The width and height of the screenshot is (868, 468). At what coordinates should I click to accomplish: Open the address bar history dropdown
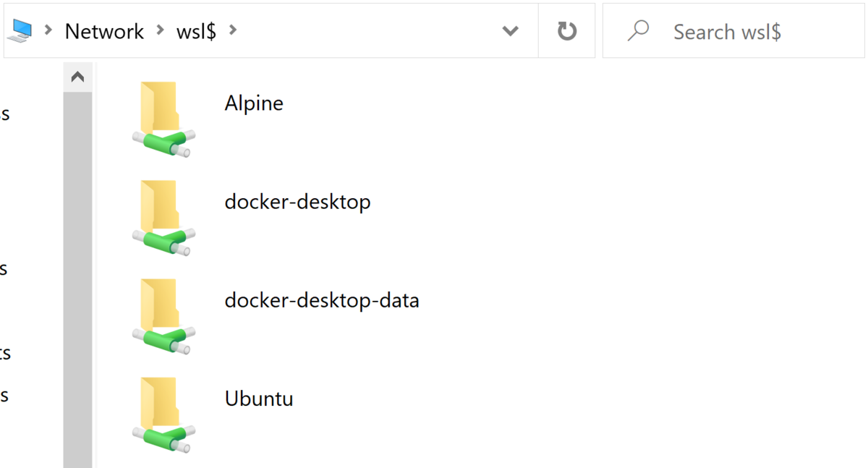tap(511, 31)
